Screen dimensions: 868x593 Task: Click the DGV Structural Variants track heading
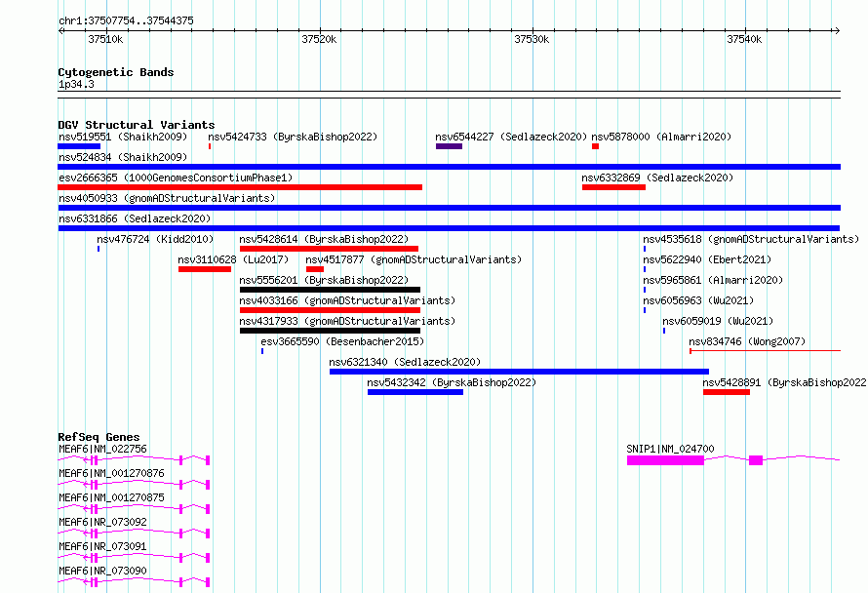(137, 125)
